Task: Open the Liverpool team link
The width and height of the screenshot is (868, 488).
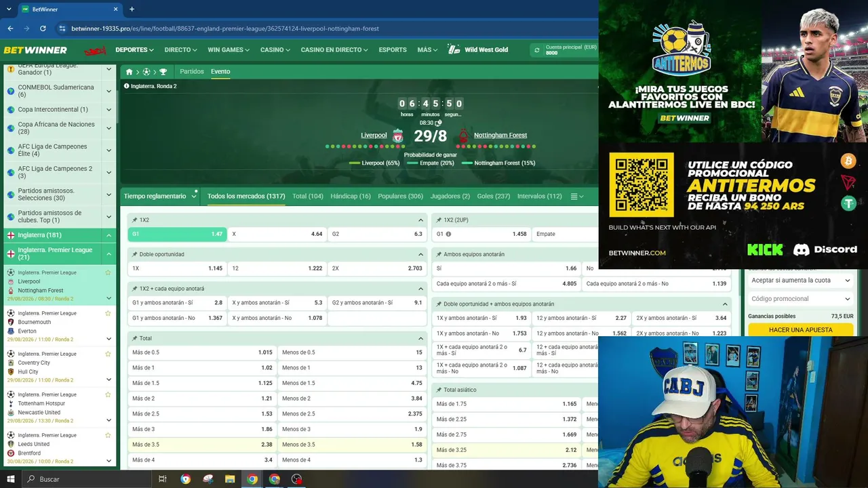Action: pyautogui.click(x=374, y=136)
